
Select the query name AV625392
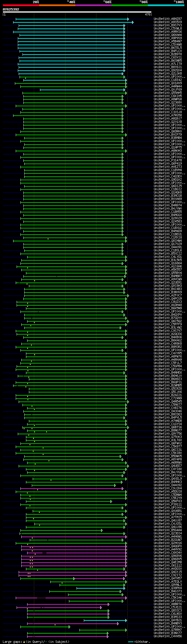click(x=11, y=9)
